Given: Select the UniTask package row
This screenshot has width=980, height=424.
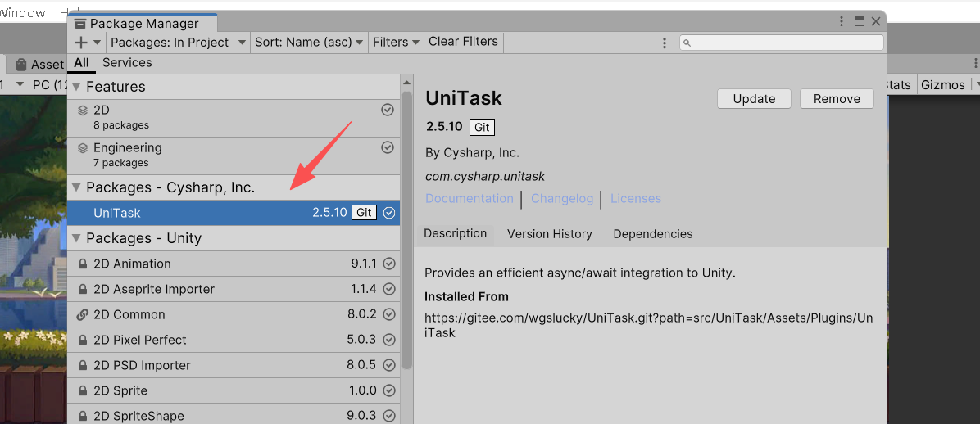Looking at the screenshot, I should (234, 213).
